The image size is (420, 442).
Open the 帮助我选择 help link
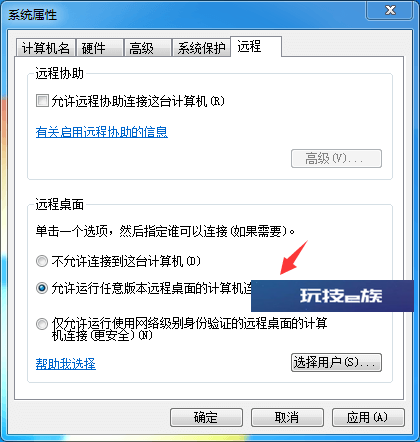pos(66,364)
